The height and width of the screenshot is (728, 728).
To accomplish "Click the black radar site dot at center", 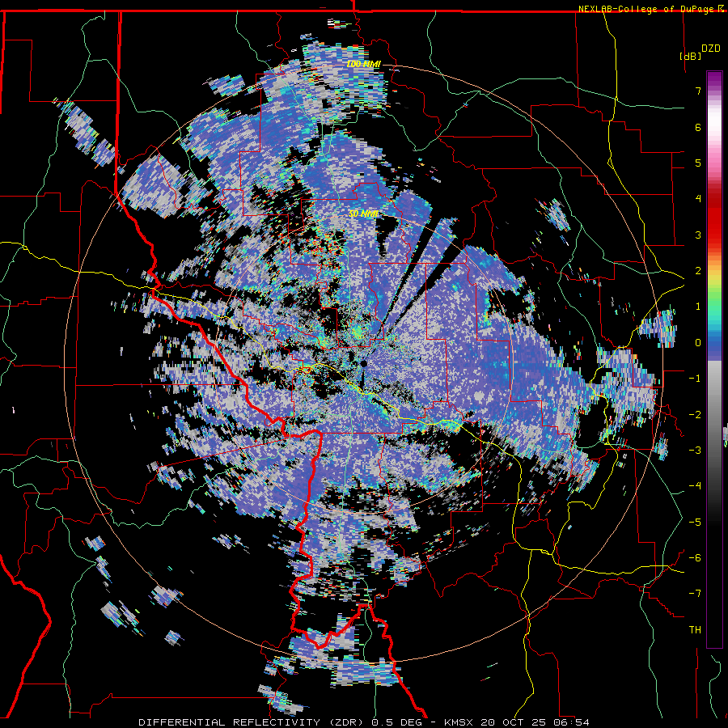I will [363, 363].
